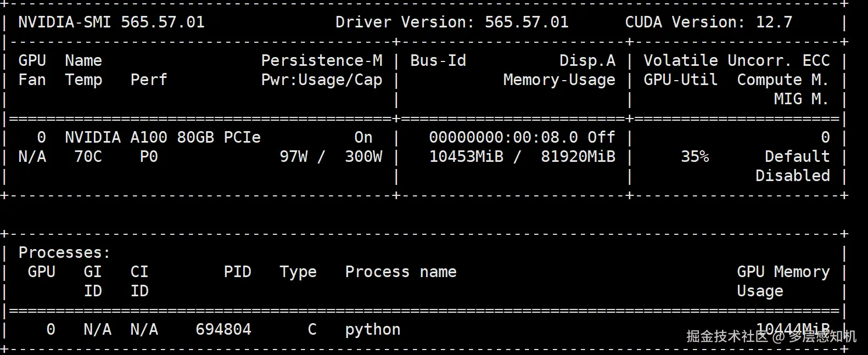The width and height of the screenshot is (868, 355).
Task: Click the Processes: section label
Action: click(64, 252)
